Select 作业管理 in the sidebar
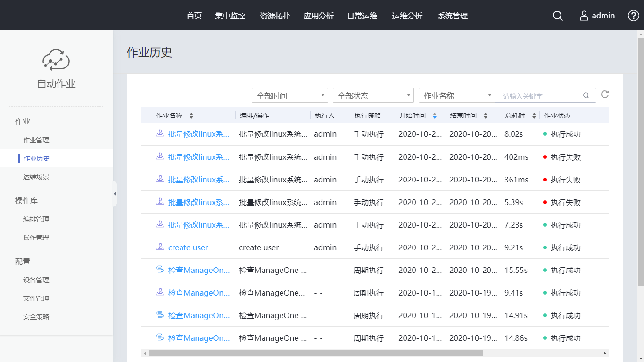The width and height of the screenshot is (644, 362). click(36, 140)
